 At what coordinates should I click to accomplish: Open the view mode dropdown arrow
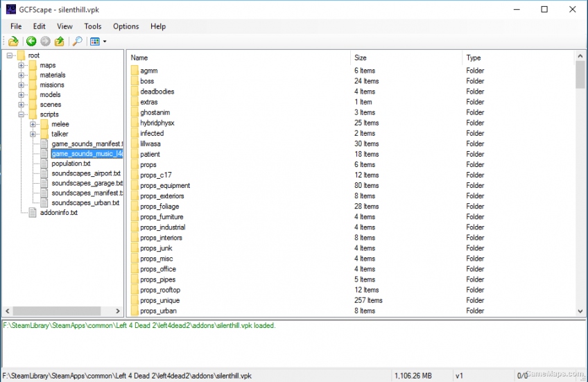point(105,42)
